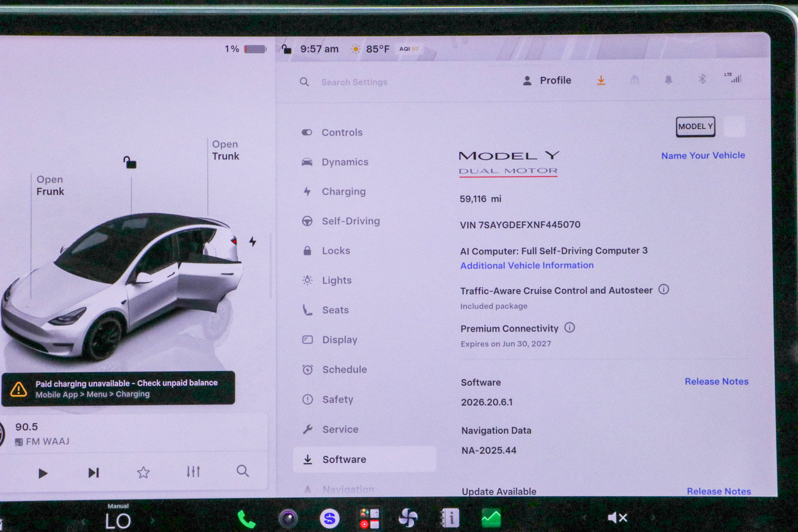Screen dimensions: 798x532
Task: Tap the 59,116 mi odometer reading
Action: [x=480, y=199]
